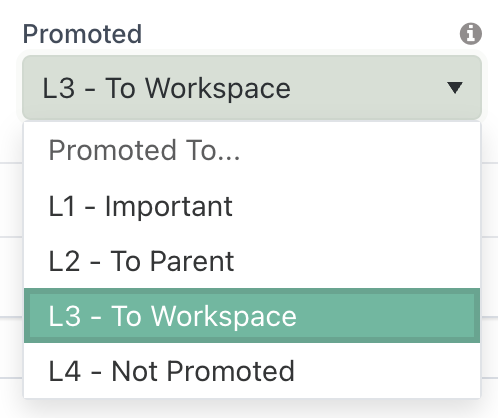Click the info icon beside Promoted
498x418 pixels.
coord(471,34)
